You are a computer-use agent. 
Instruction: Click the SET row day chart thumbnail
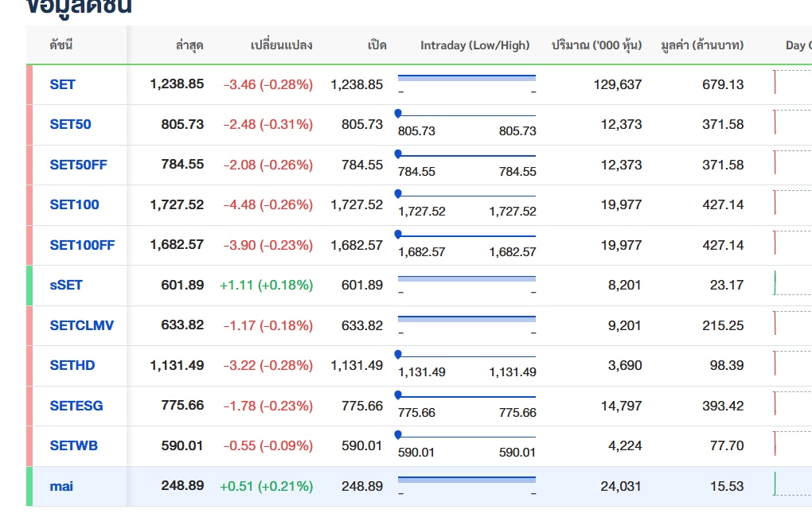click(792, 82)
